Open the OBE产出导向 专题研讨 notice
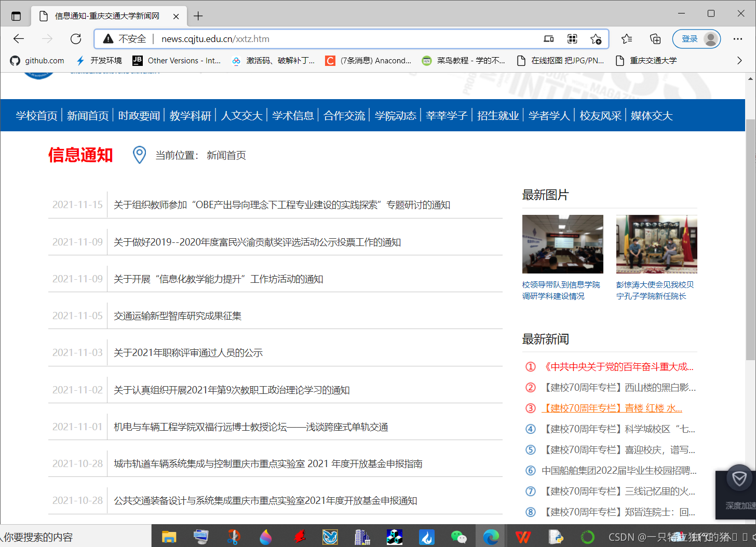Screen dimensions: 756x547 coord(282,205)
